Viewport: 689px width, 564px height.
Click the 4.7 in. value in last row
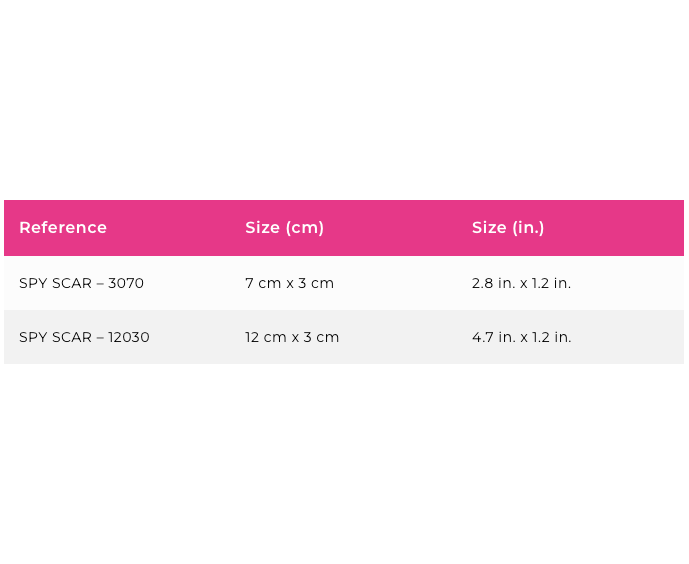coord(493,337)
